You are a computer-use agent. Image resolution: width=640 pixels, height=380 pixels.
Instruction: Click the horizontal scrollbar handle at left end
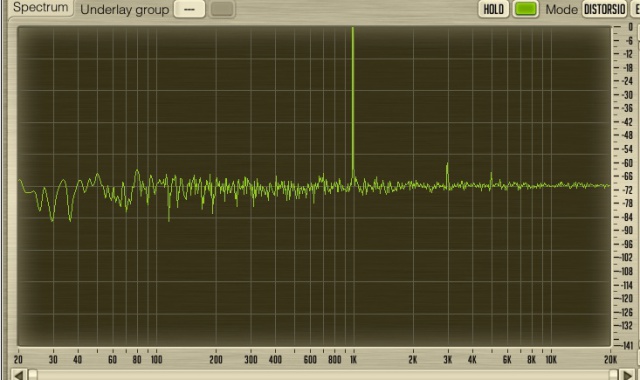[33, 374]
